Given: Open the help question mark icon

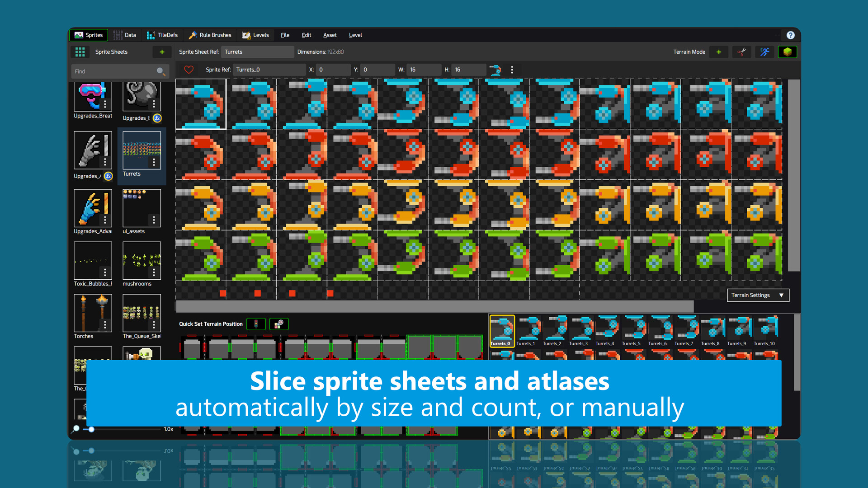Looking at the screenshot, I should point(790,35).
